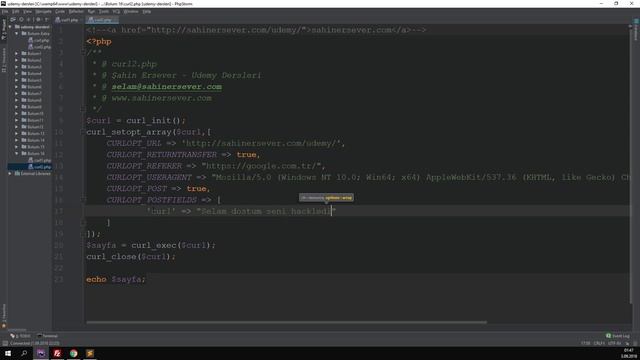Open Windows taskbar search
Screen dimensions: 640x360
(24, 353)
